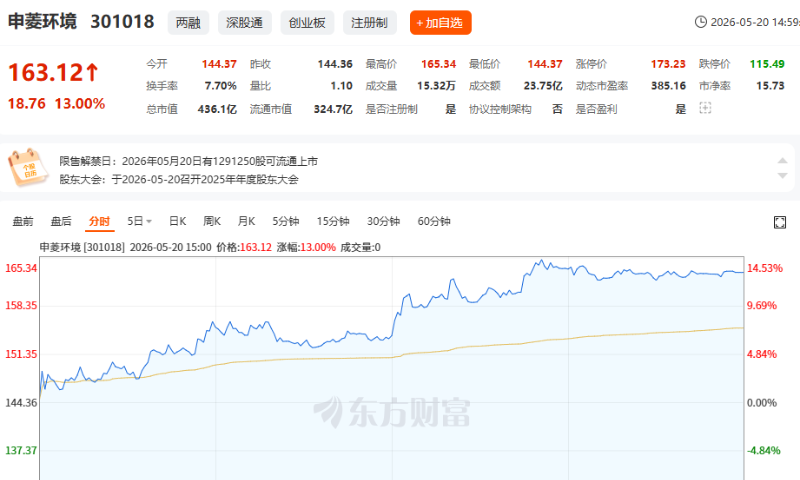Switch to 月K chart
The width and height of the screenshot is (800, 480).
246,221
